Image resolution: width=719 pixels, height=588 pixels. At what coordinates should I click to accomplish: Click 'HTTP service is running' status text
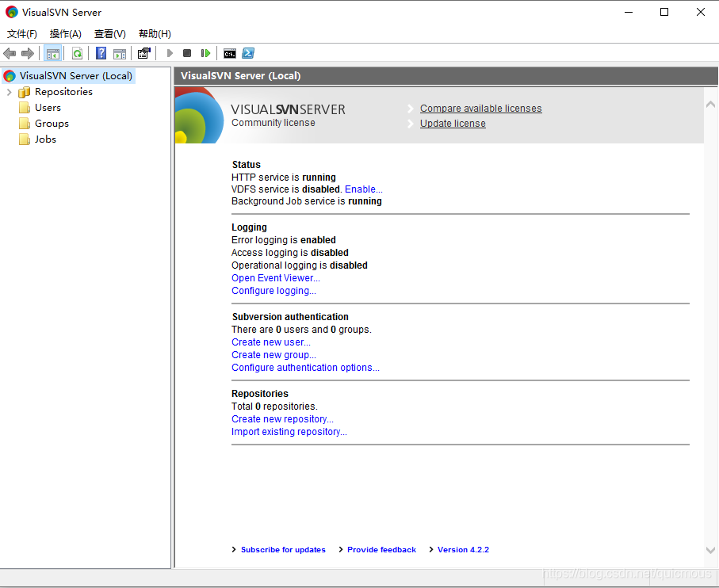pyautogui.click(x=283, y=178)
